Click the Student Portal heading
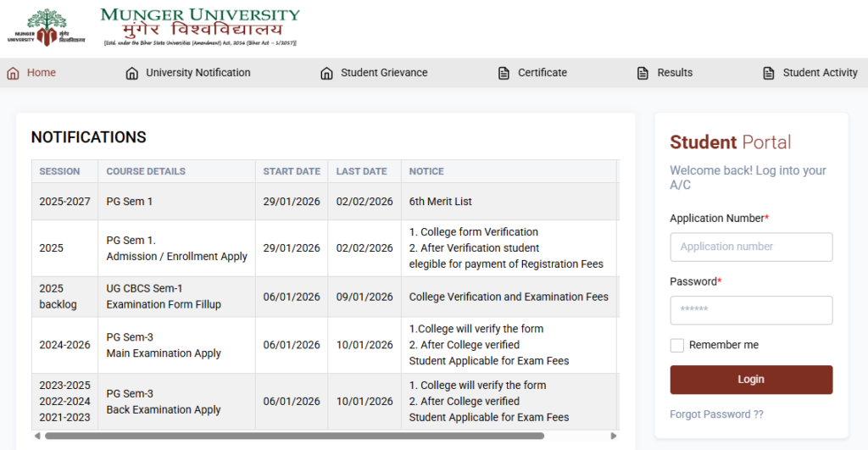 click(x=730, y=142)
